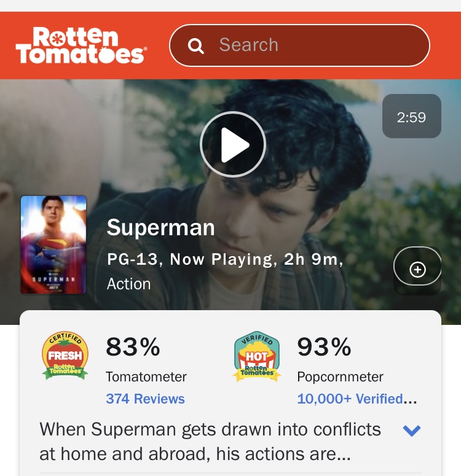Click the 2:59 trailer duration badge
This screenshot has width=461, height=476.
[x=411, y=116]
